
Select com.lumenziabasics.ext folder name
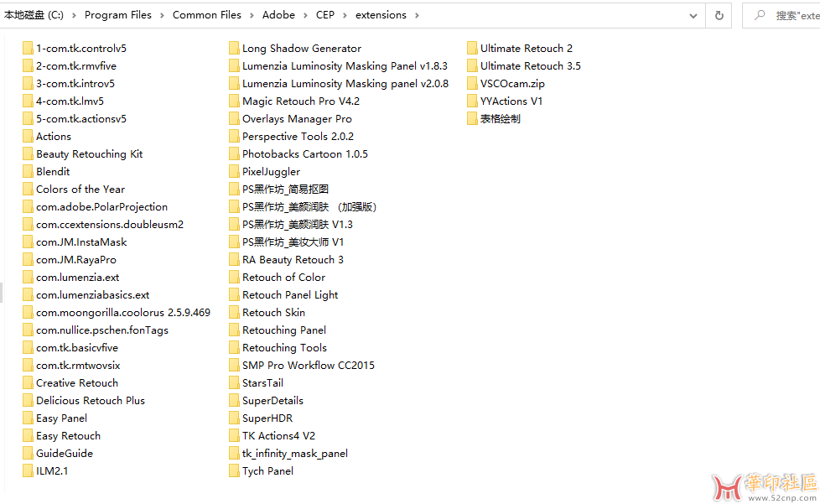92,295
